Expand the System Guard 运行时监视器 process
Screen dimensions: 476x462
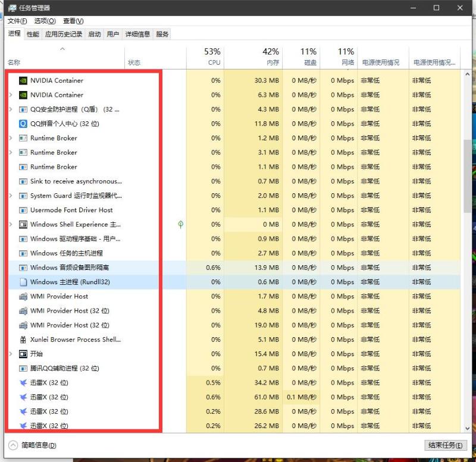pos(11,196)
